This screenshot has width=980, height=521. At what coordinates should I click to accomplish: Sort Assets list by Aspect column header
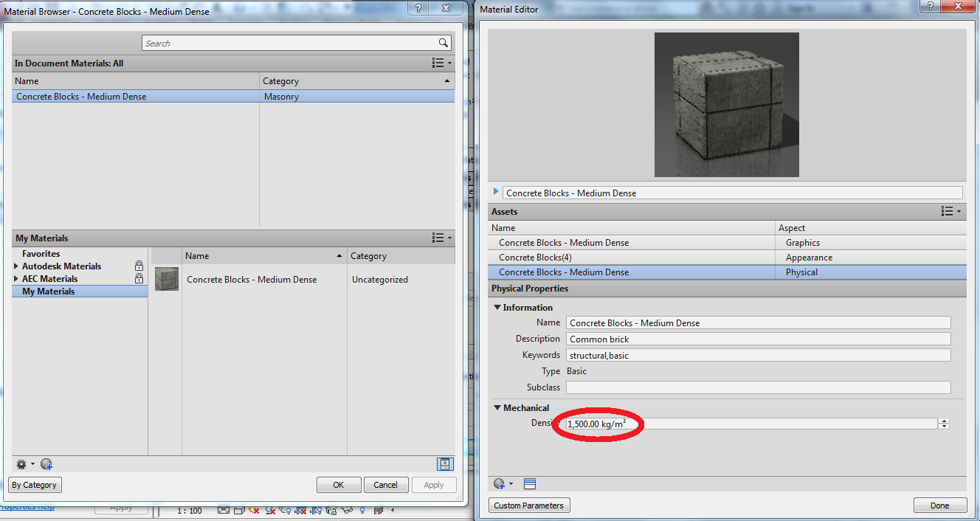coord(871,228)
